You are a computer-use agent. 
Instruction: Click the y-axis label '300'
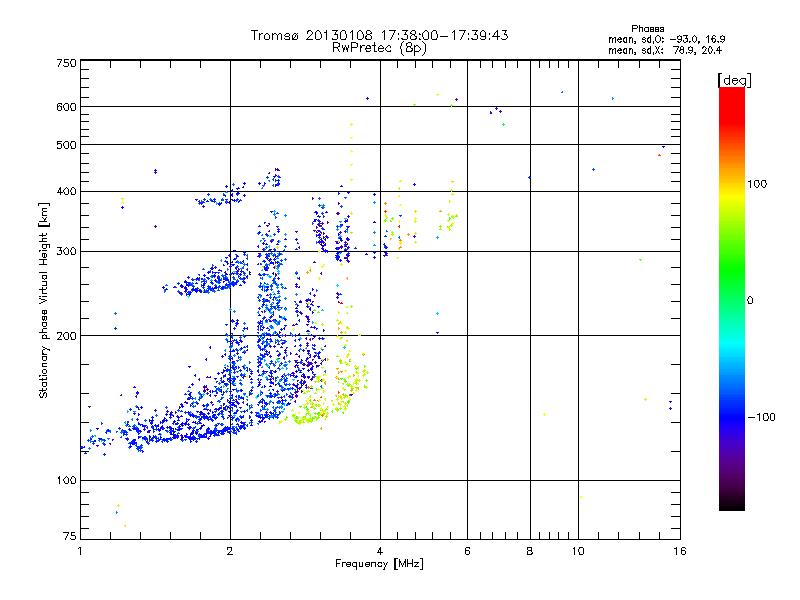click(66, 252)
